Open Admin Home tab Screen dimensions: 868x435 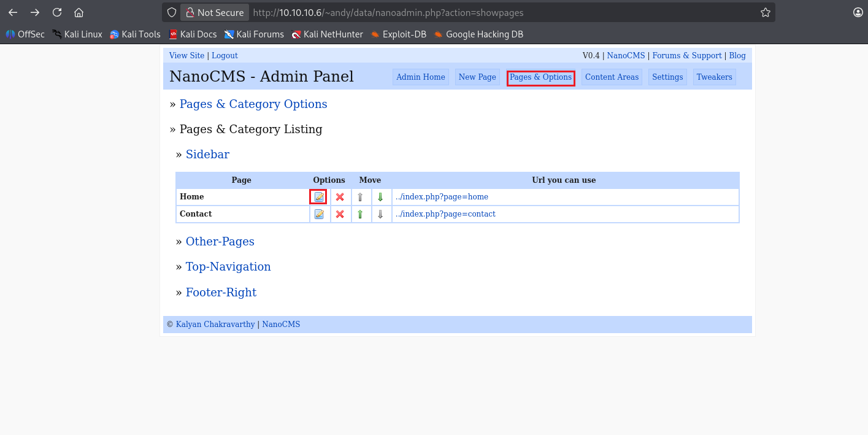coord(421,77)
